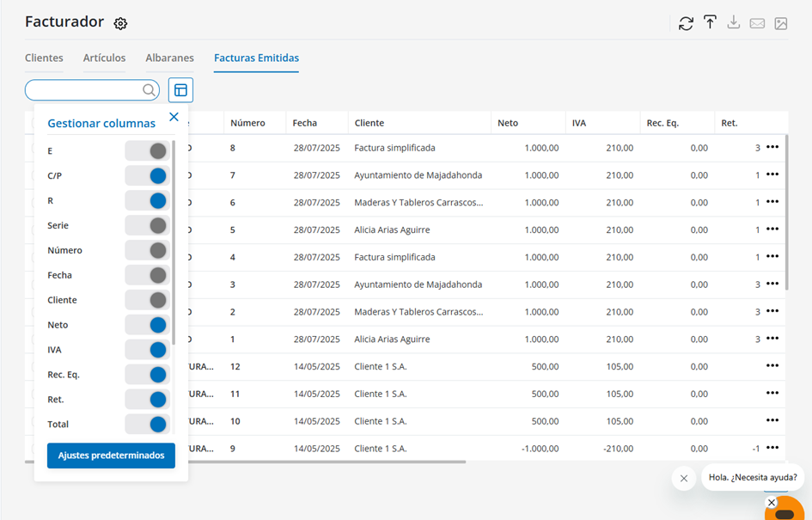
Task: Click the manage columns layout icon
Action: point(180,90)
